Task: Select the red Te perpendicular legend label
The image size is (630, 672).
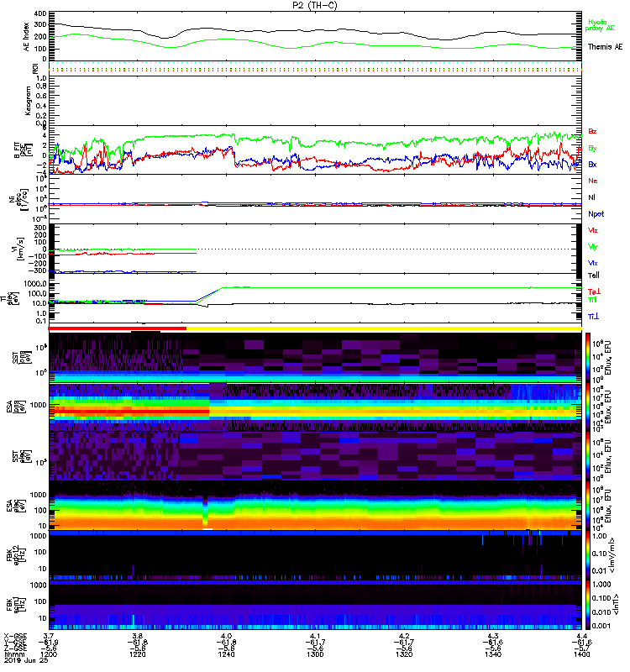Action: [594, 291]
